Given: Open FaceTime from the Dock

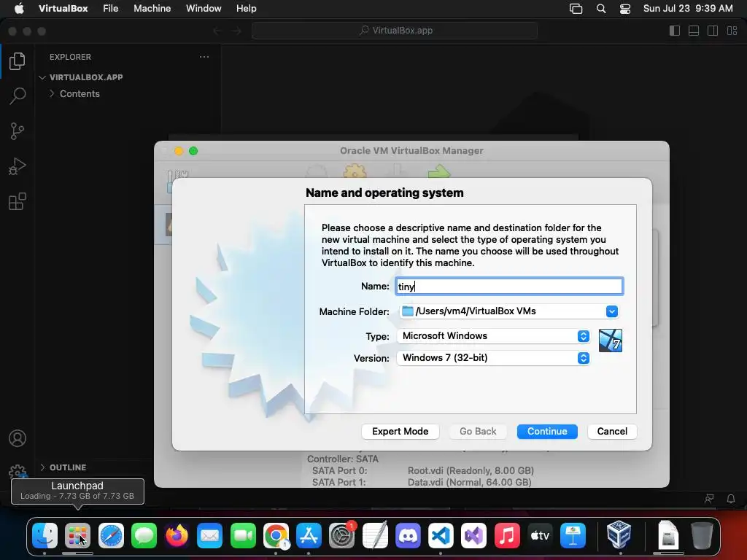Looking at the screenshot, I should [x=243, y=536].
